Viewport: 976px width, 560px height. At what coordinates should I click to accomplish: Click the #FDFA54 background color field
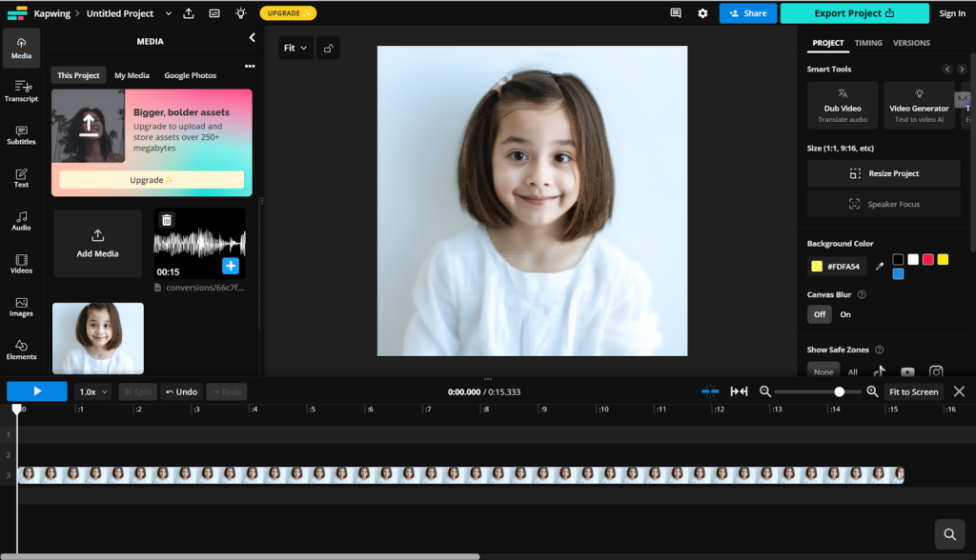point(837,267)
